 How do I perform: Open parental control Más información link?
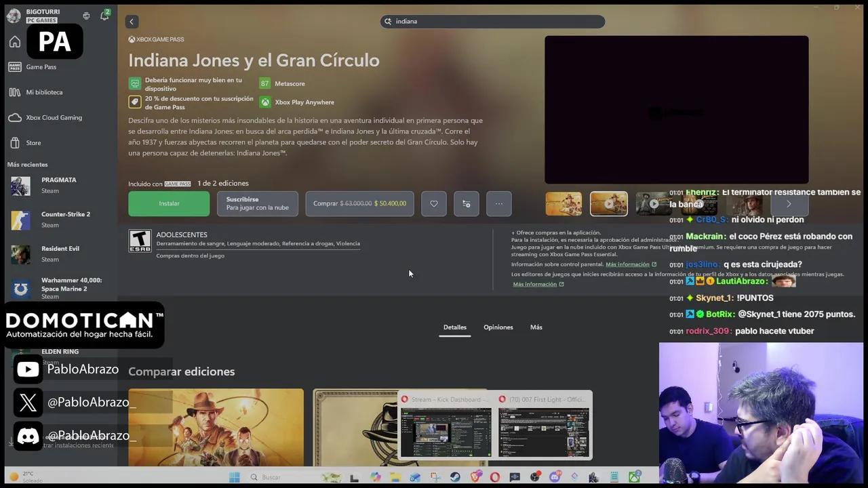click(631, 264)
